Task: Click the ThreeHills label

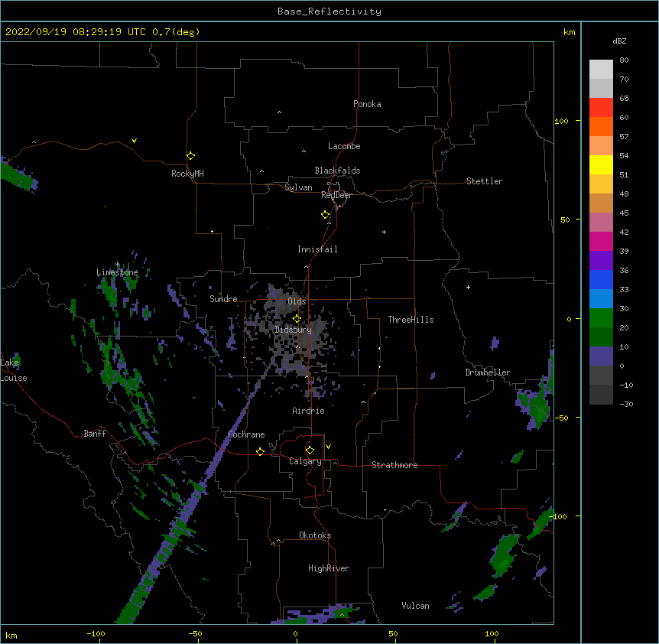Action: coord(411,320)
